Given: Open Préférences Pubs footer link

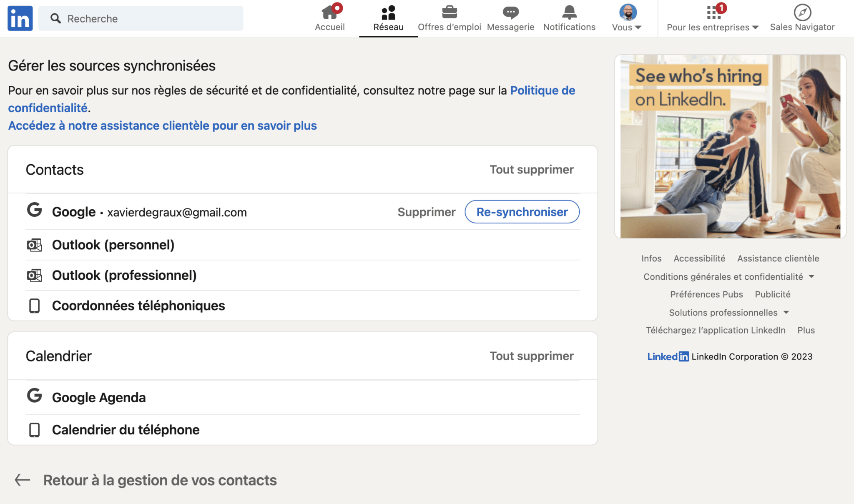Looking at the screenshot, I should (706, 294).
